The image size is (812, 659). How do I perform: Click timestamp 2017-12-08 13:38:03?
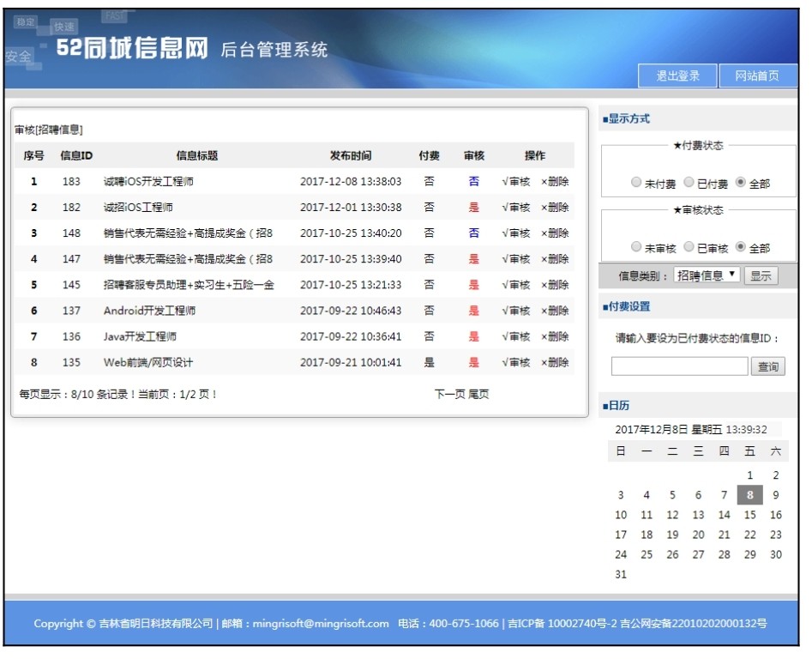point(351,181)
